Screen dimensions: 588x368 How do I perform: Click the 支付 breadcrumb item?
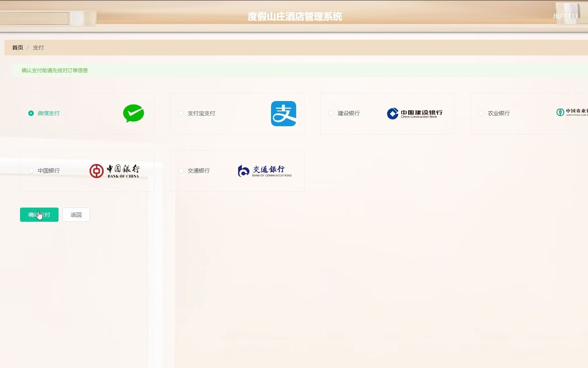(x=38, y=48)
